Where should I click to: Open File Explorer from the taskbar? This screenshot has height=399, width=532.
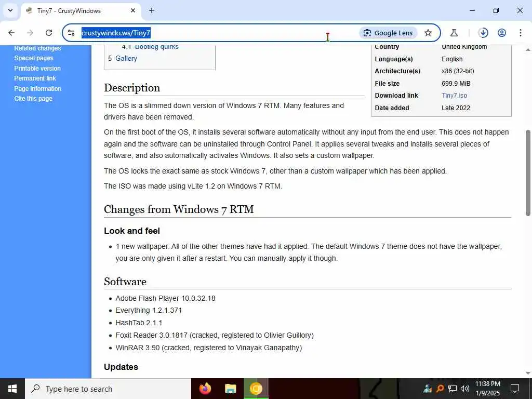pos(230,389)
